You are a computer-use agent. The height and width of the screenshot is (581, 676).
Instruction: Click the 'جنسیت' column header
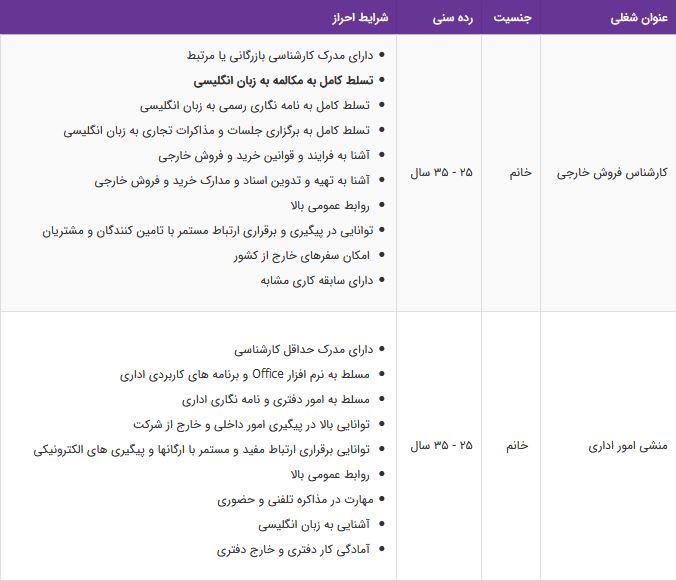point(512,18)
